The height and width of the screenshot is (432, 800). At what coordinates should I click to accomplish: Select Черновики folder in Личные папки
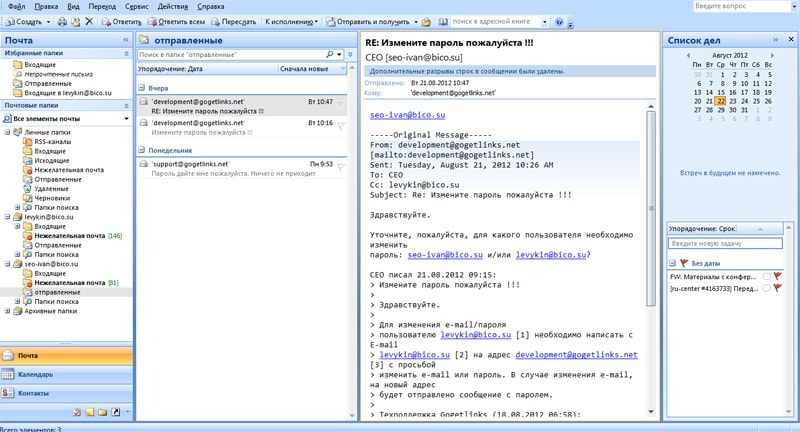(x=53, y=198)
